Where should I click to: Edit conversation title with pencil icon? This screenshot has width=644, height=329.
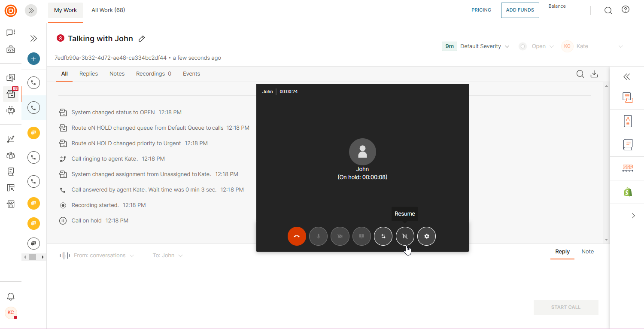(x=142, y=39)
